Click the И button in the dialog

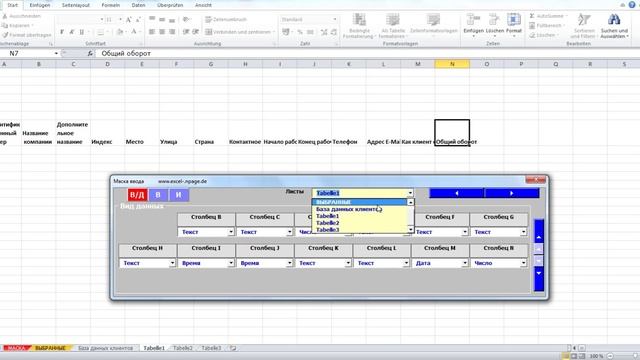pyautogui.click(x=178, y=195)
